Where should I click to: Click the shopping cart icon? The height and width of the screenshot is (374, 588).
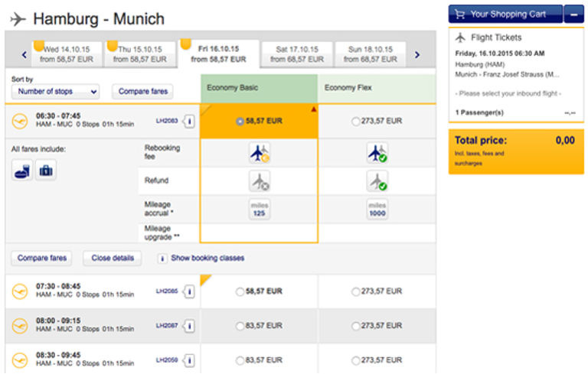[459, 15]
